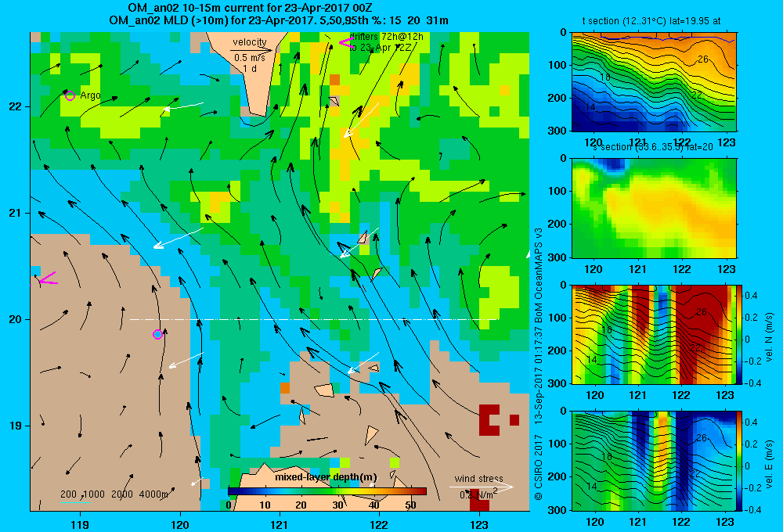Click the '30' tick on the mixed-layer colorbar
The image size is (783, 532).
337,505
